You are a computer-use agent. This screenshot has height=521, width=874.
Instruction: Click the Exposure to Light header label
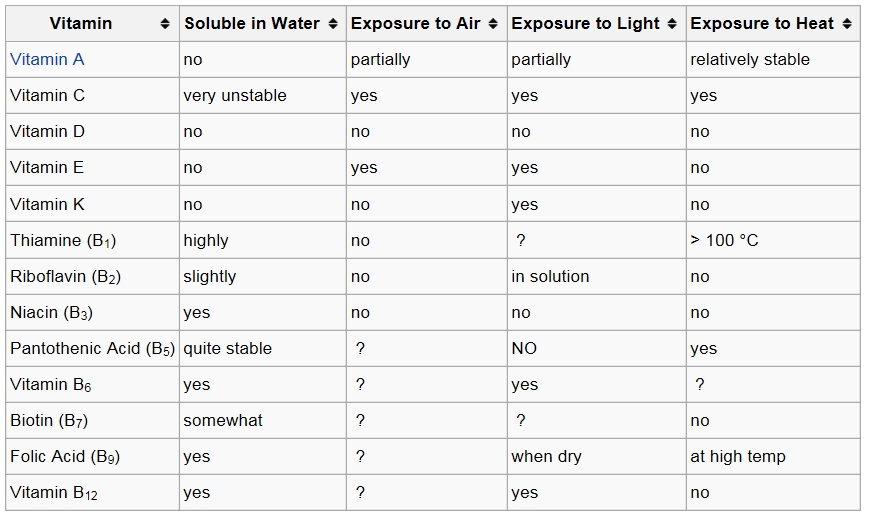585,23
